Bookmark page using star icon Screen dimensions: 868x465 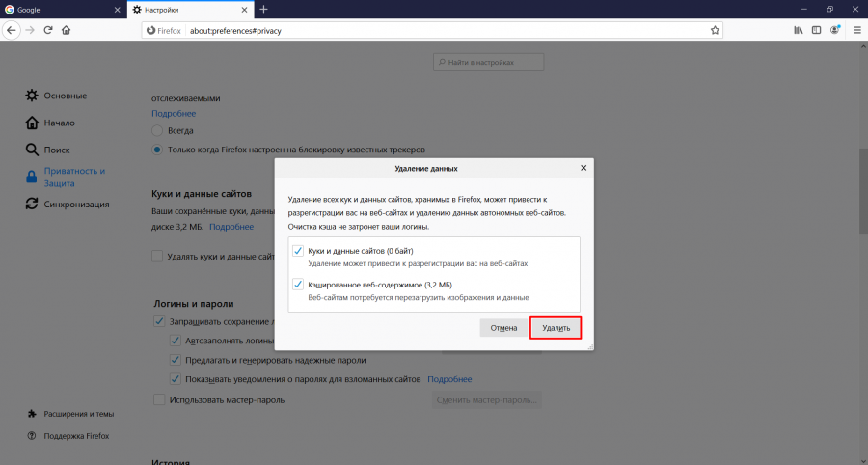pyautogui.click(x=715, y=30)
